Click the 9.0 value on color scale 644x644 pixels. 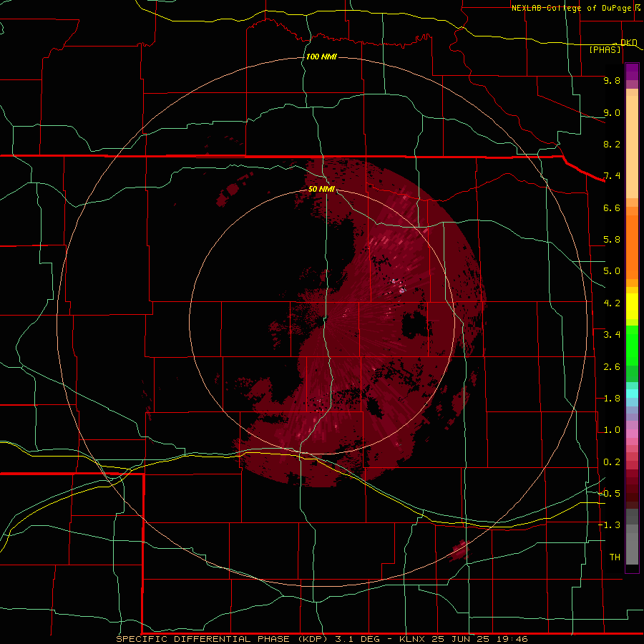point(612,112)
